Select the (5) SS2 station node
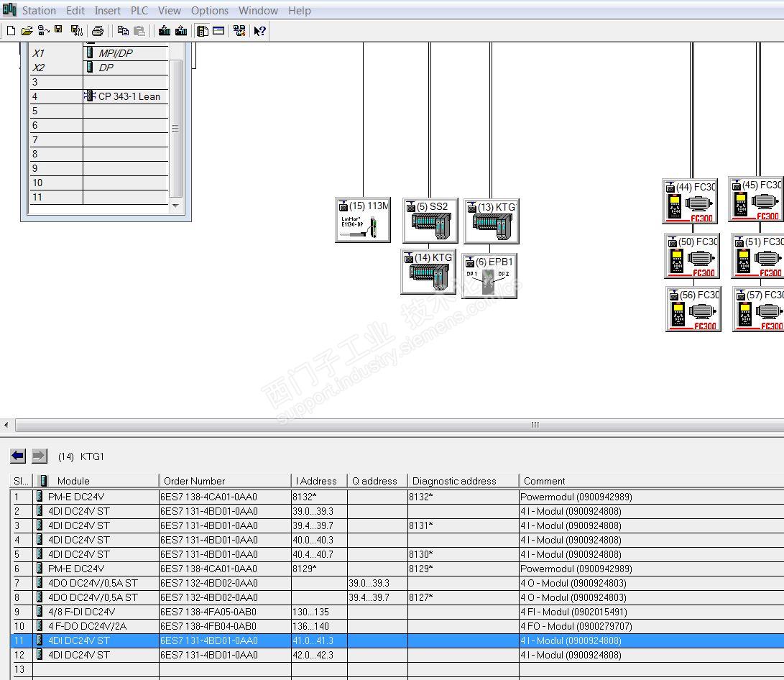 click(430, 221)
